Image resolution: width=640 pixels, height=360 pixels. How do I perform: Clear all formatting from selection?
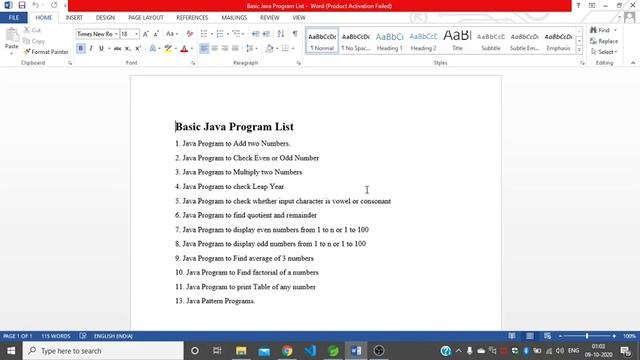click(190, 34)
